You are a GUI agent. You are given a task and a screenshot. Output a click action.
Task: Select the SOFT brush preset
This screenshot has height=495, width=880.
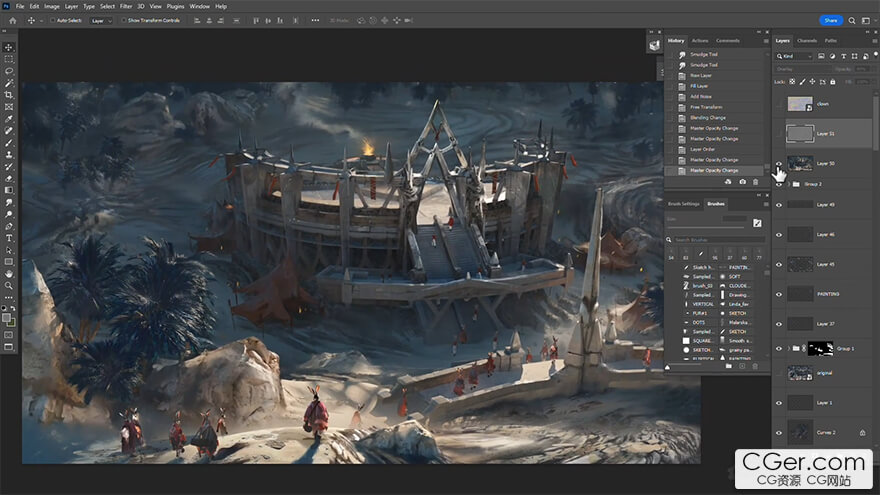(737, 277)
